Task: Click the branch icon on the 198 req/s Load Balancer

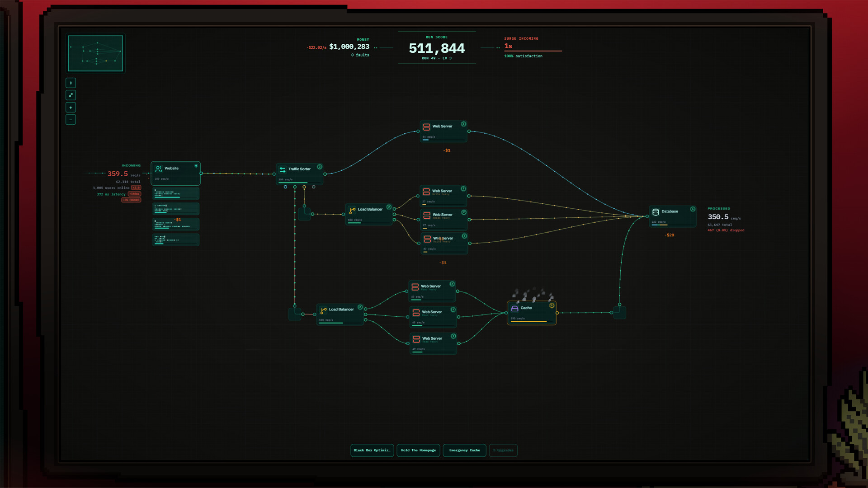Action: click(x=323, y=310)
